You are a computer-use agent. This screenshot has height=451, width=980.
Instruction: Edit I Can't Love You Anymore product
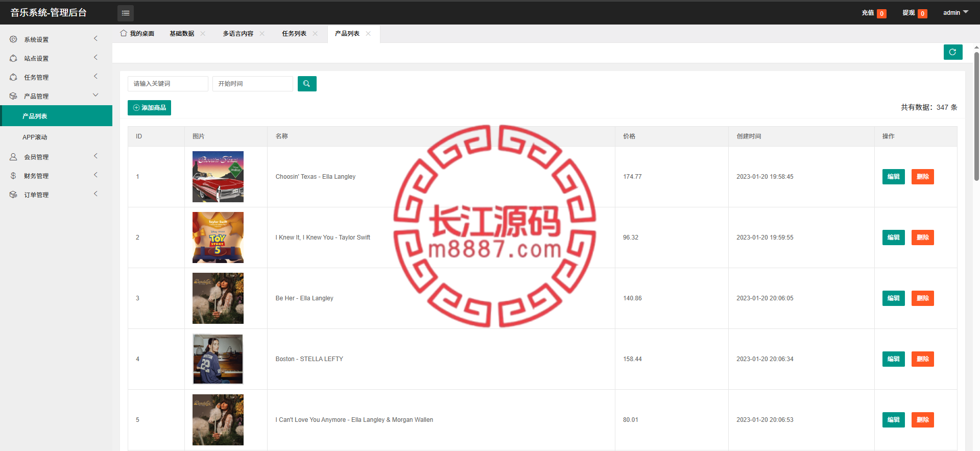894,420
